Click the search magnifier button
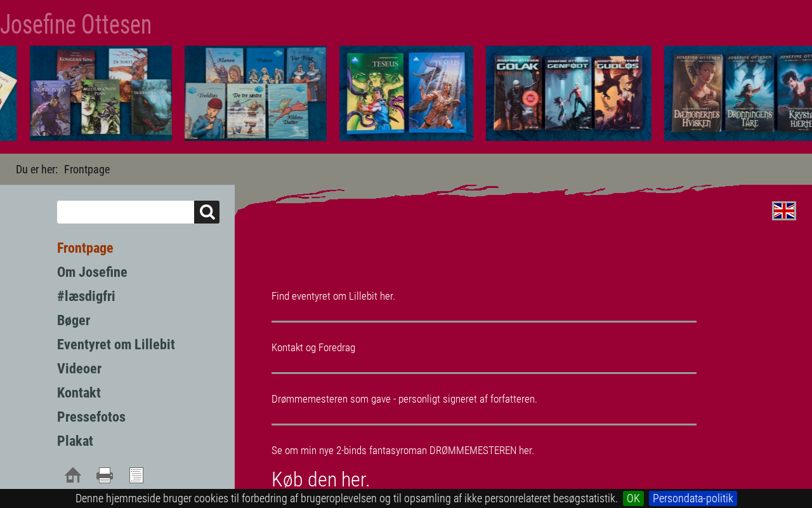 point(207,212)
